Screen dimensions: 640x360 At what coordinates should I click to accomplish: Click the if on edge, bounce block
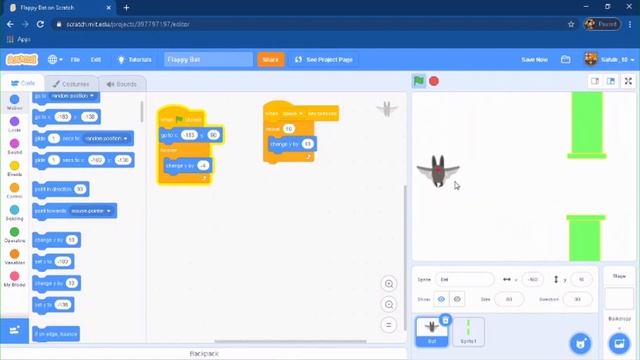56,334
